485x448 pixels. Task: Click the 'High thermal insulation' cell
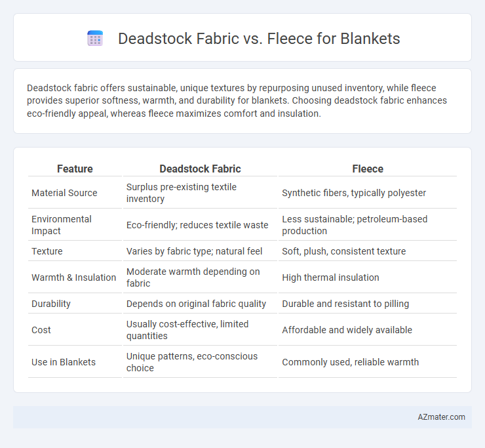(x=368, y=277)
